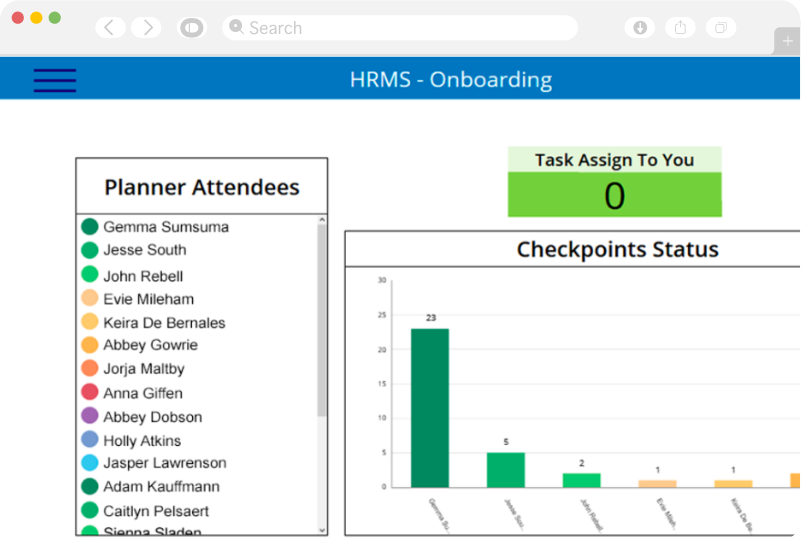Click the red dot beside Anna Giffen
Screen dimensions: 801x541
[90, 393]
